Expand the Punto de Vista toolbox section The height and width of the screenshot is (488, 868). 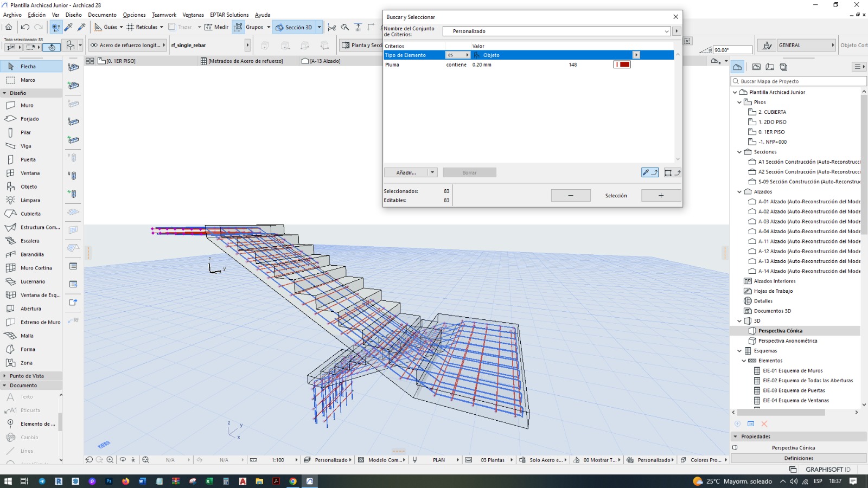[x=4, y=376]
